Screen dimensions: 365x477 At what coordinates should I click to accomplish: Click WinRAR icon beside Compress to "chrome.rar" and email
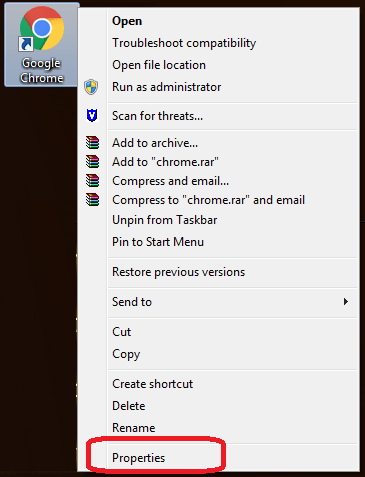(92, 200)
